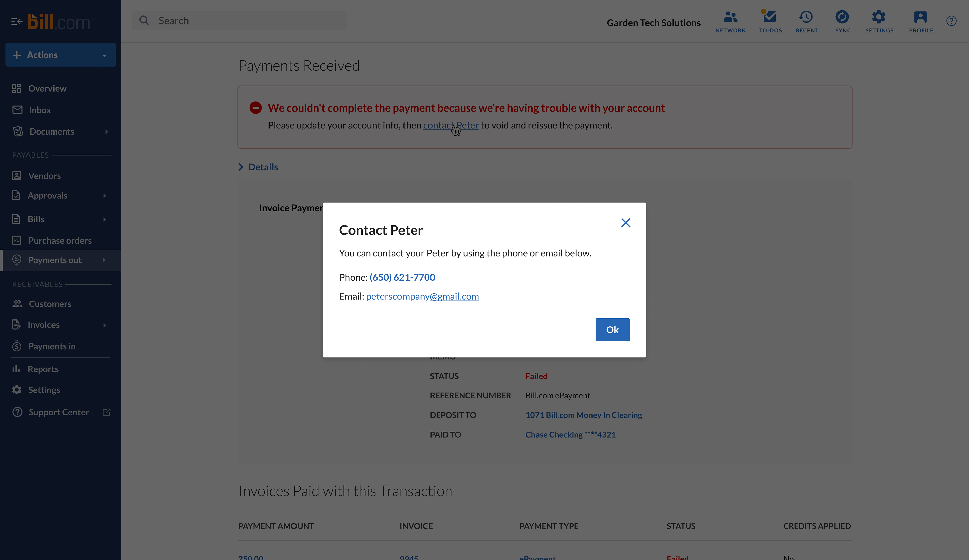The height and width of the screenshot is (560, 969).
Task: Click the Actions button label
Action: point(42,55)
